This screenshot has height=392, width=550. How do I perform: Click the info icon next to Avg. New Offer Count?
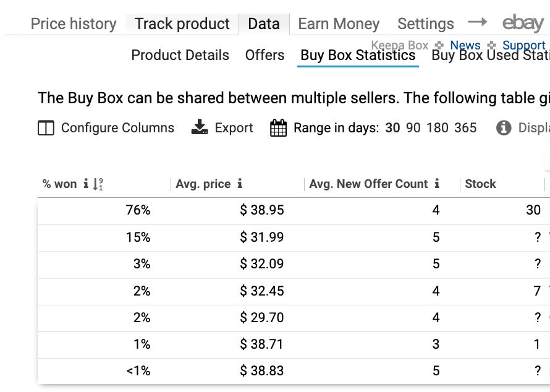point(436,184)
